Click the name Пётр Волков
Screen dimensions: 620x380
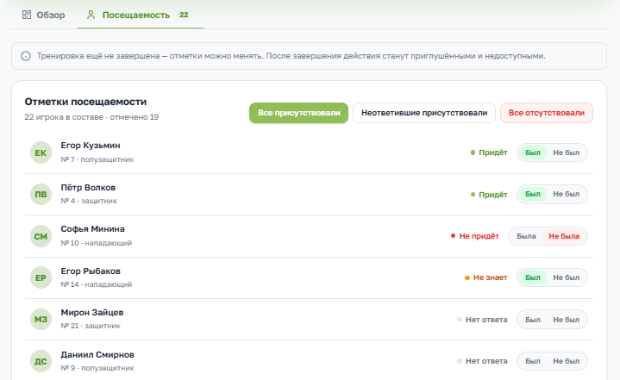88,187
